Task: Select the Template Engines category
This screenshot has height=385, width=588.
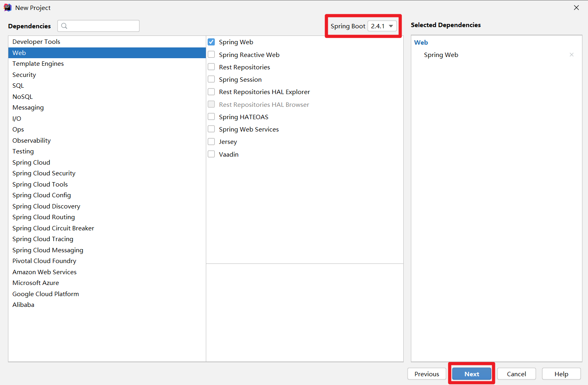Action: [x=107, y=64]
